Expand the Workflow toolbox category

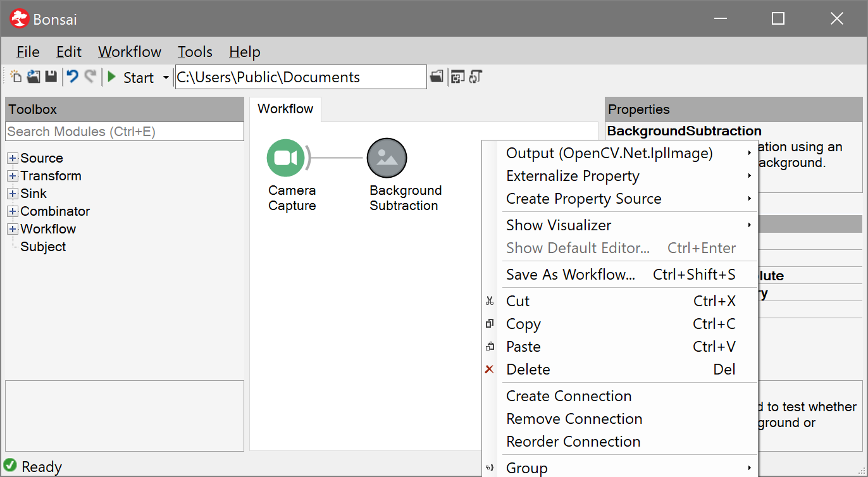(13, 229)
